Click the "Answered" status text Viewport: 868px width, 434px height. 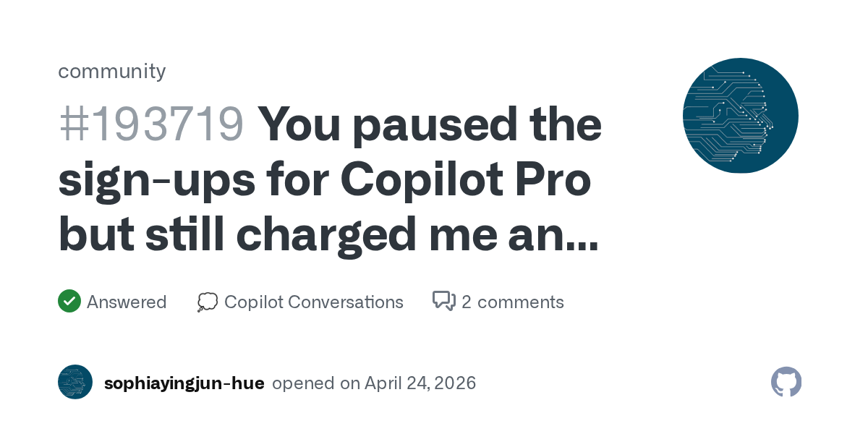pos(127,302)
